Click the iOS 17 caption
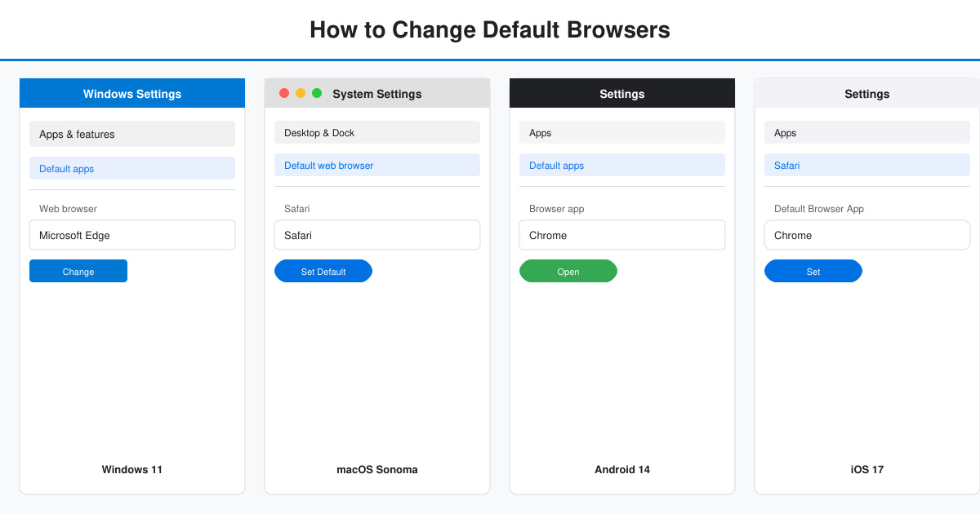This screenshot has height=514, width=980. [867, 469]
